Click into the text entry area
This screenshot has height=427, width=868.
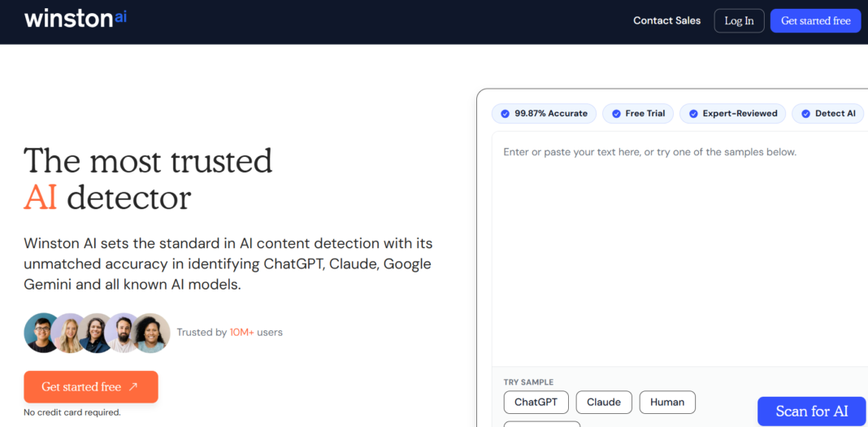point(679,249)
